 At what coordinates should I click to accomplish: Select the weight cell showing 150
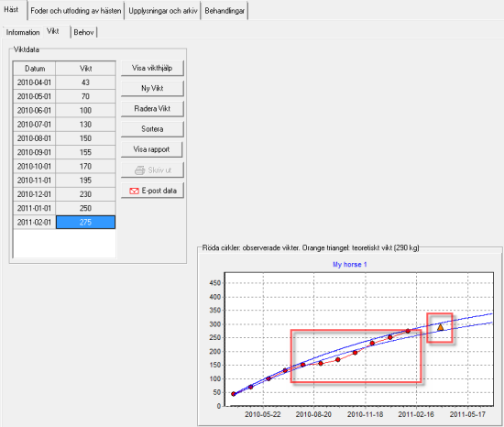pos(85,138)
